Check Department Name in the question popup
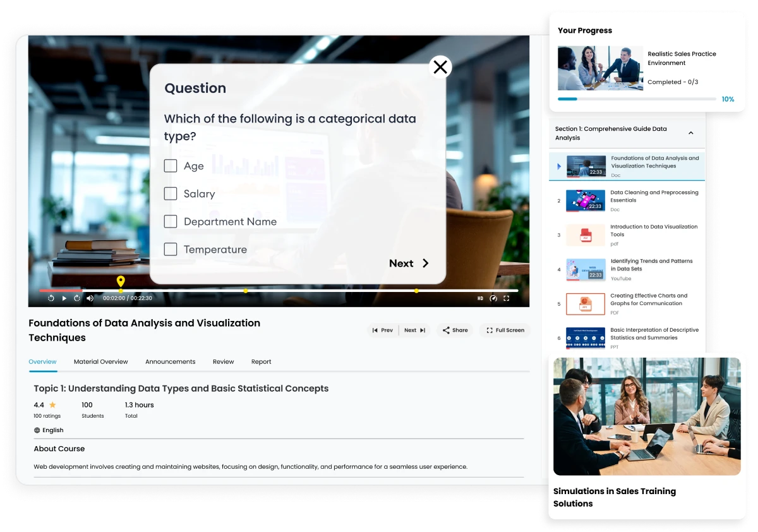The image size is (758, 532). (x=171, y=222)
